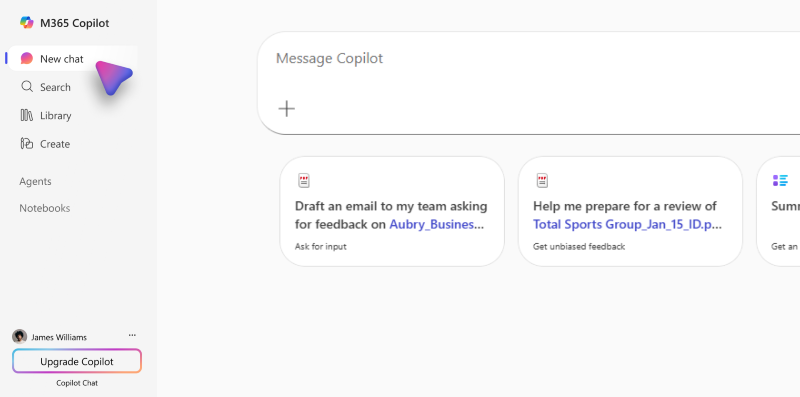This screenshot has width=800, height=397.
Task: Click the Search magnifier icon
Action: [27, 87]
